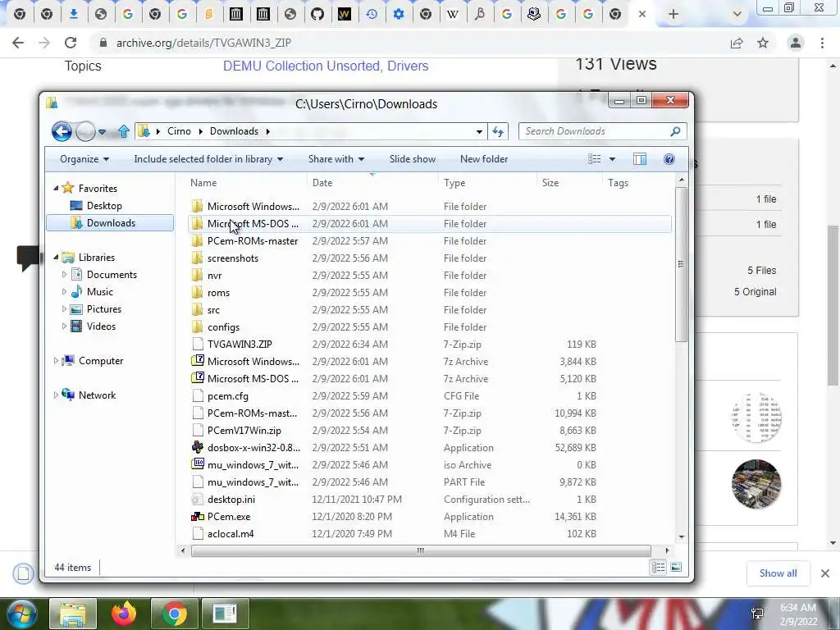The width and height of the screenshot is (840, 630).
Task: Click the Explorer horizontal scrollbar thumb
Action: tap(421, 550)
